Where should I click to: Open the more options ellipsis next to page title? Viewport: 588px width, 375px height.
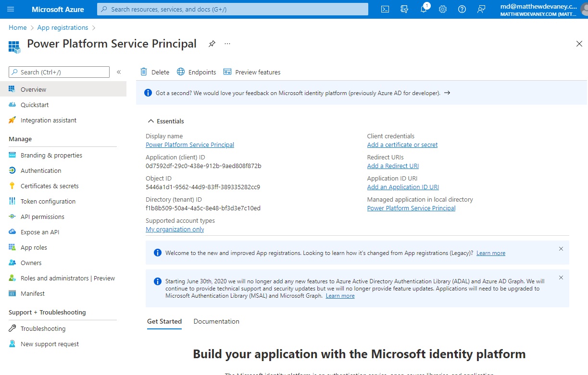tap(227, 43)
